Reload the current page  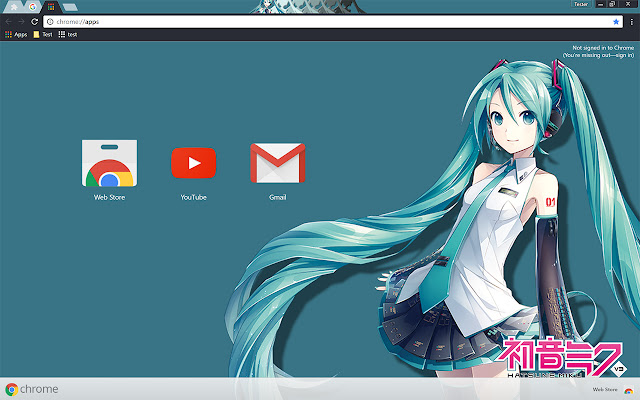[x=35, y=22]
